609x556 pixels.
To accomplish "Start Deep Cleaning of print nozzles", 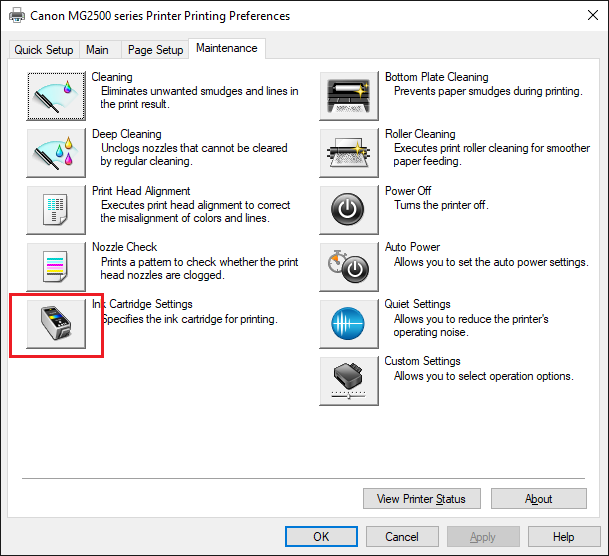I will 56,152.
